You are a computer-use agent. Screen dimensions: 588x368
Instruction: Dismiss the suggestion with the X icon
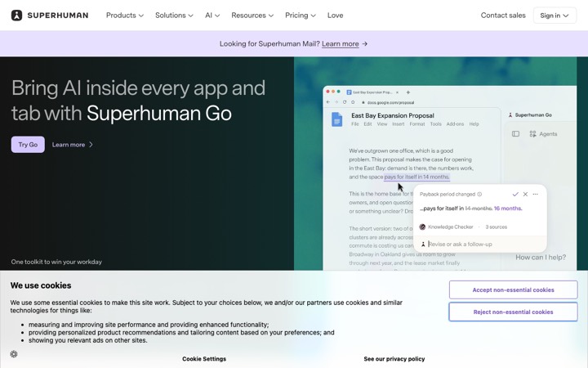pos(525,194)
